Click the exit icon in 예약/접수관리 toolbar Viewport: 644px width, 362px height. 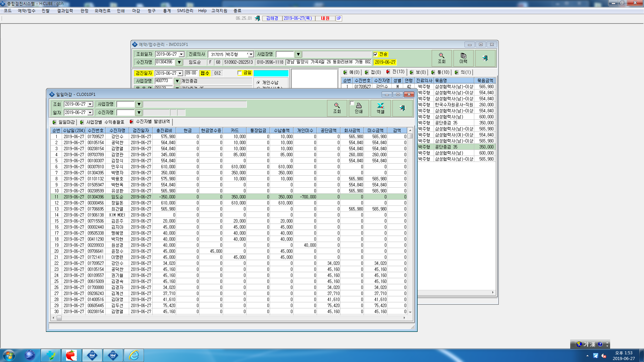(x=485, y=58)
